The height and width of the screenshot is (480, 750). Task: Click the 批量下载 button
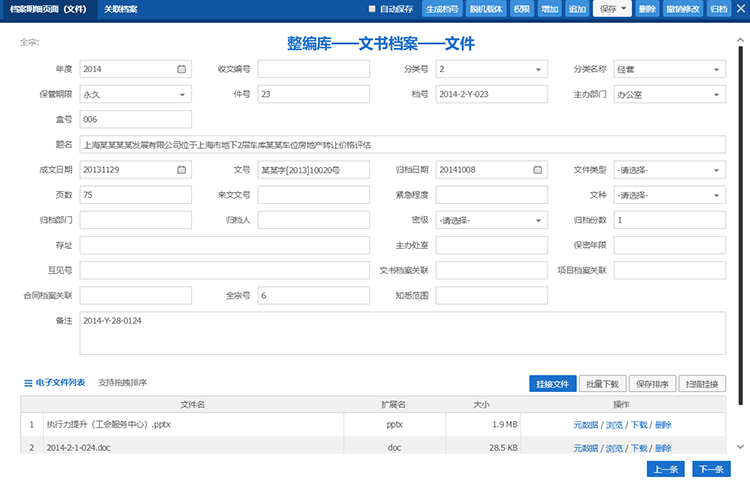603,384
